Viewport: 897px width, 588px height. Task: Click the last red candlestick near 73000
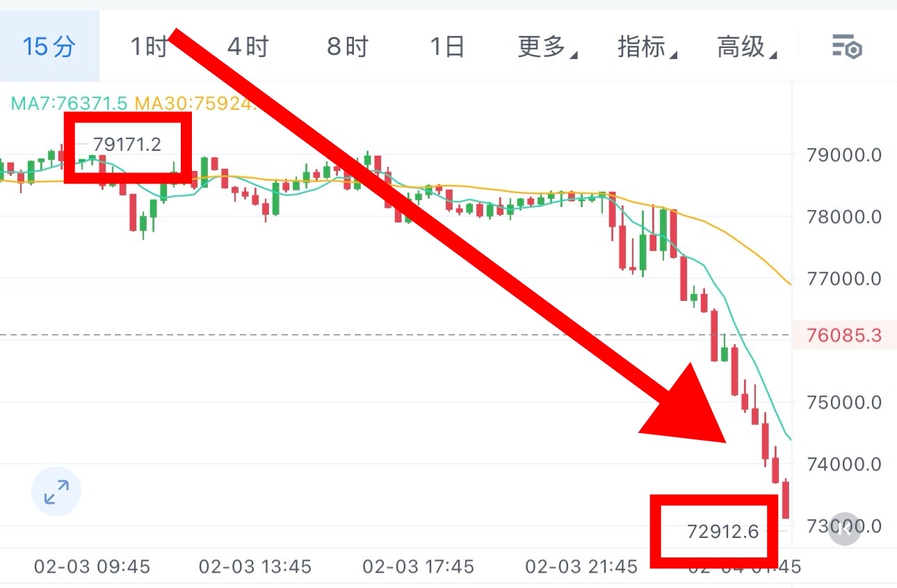coord(786,499)
